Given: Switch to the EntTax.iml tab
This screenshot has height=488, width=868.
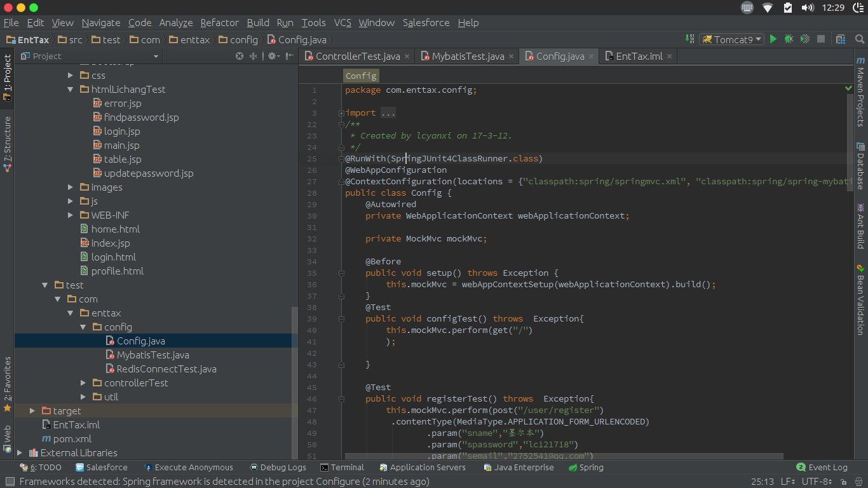Looking at the screenshot, I should tap(639, 57).
